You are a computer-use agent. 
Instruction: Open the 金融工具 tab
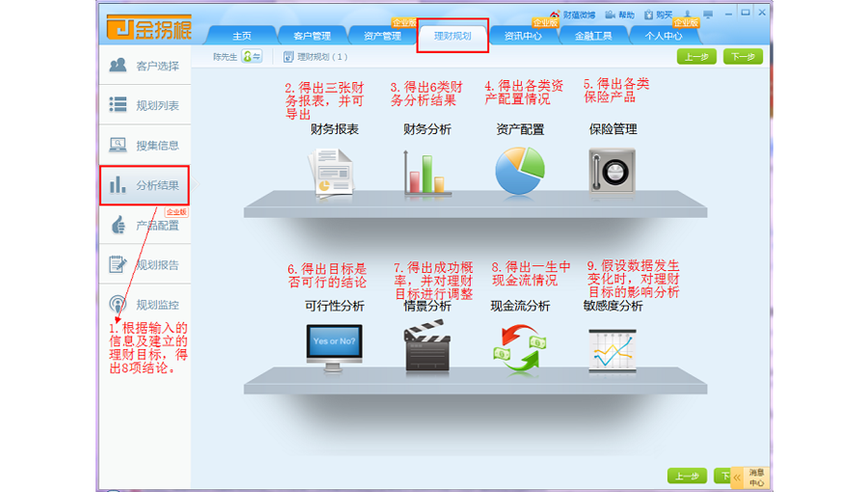(x=594, y=37)
